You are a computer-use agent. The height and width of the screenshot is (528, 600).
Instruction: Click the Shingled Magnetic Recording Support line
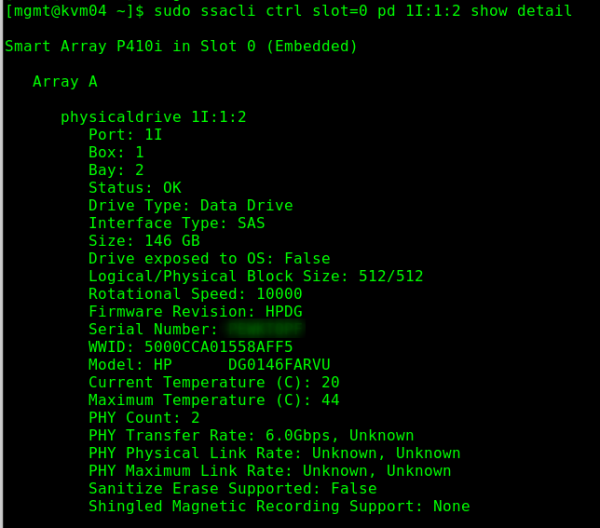click(279, 507)
